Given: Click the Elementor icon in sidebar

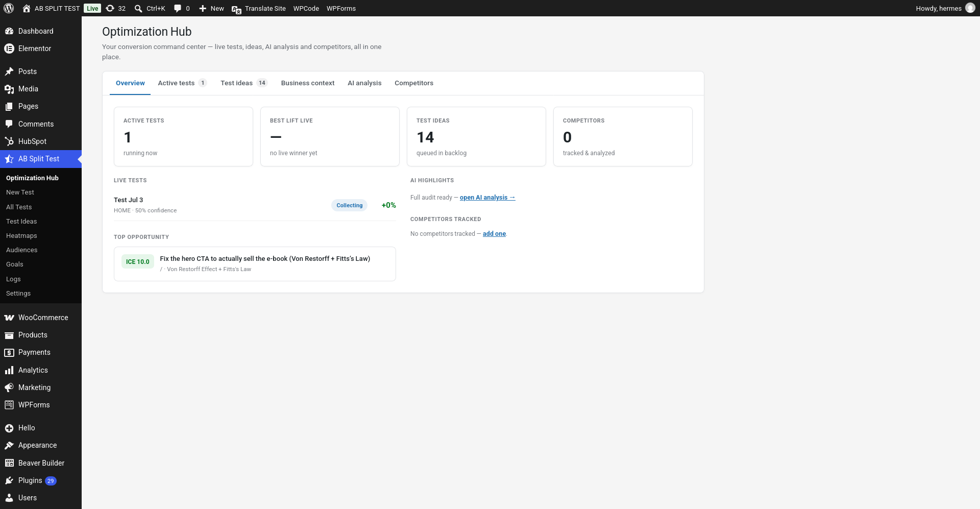Looking at the screenshot, I should point(9,49).
